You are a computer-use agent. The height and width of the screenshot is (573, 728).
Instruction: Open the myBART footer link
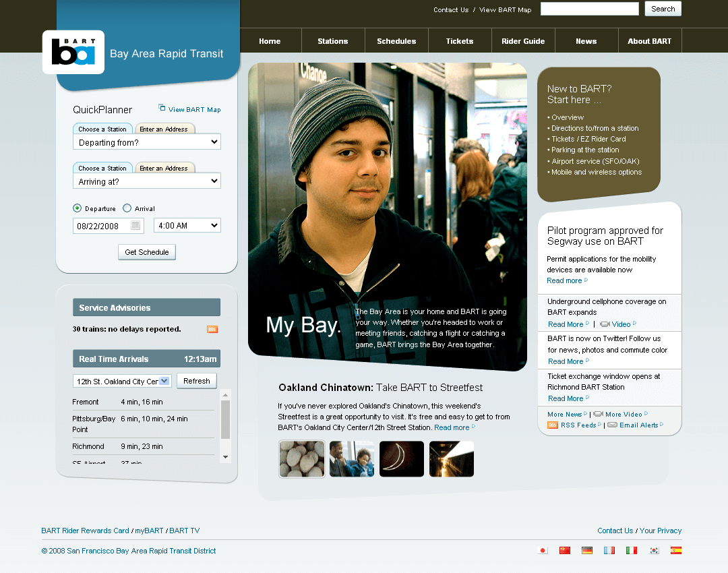(149, 531)
